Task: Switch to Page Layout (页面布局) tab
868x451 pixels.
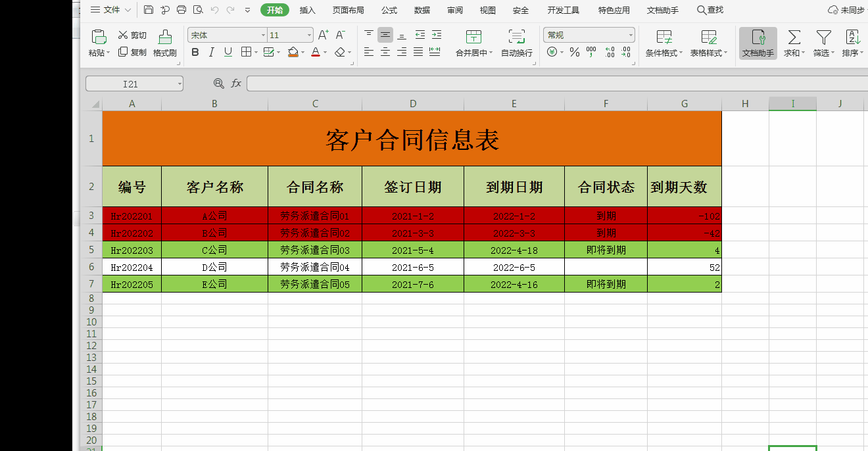Action: click(x=348, y=10)
